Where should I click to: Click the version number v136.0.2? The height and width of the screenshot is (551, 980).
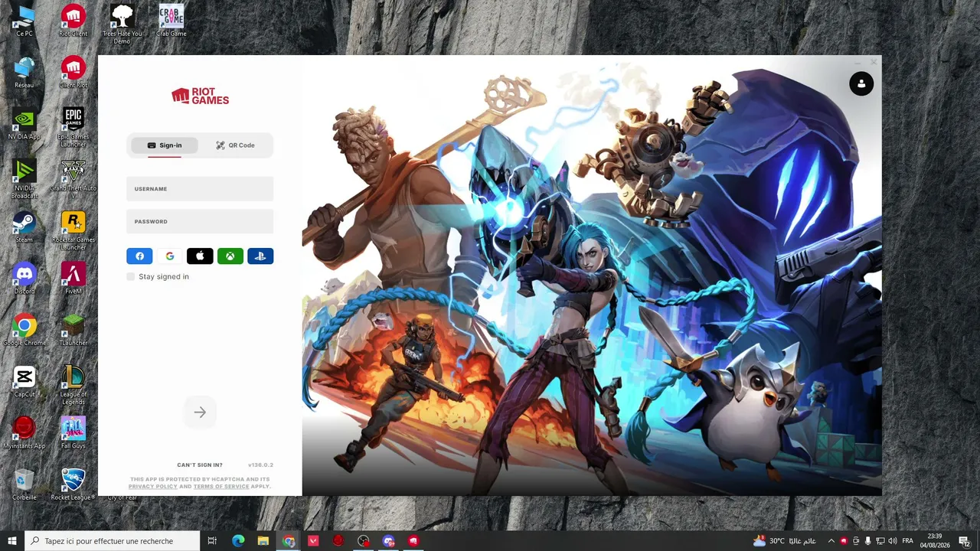pyautogui.click(x=260, y=465)
